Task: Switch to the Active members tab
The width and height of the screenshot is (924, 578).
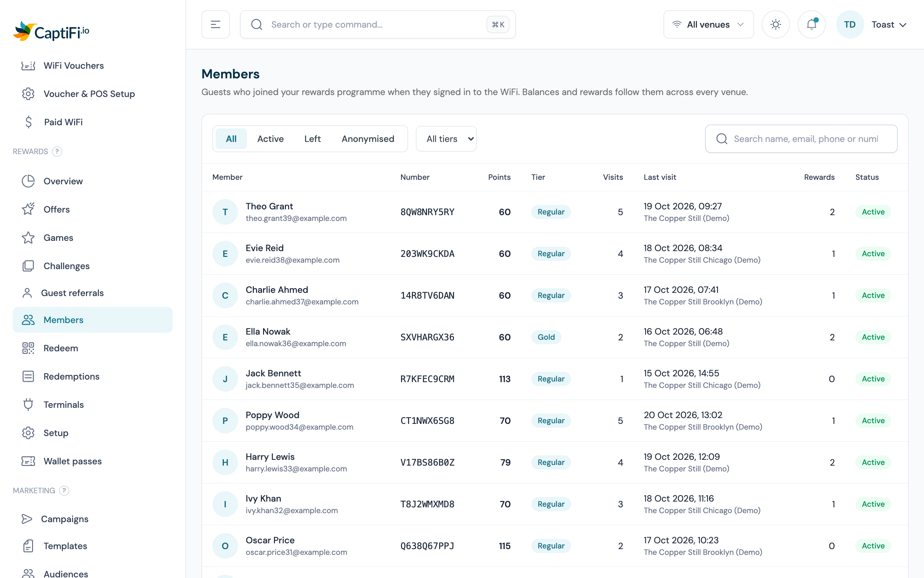Action: pos(270,139)
